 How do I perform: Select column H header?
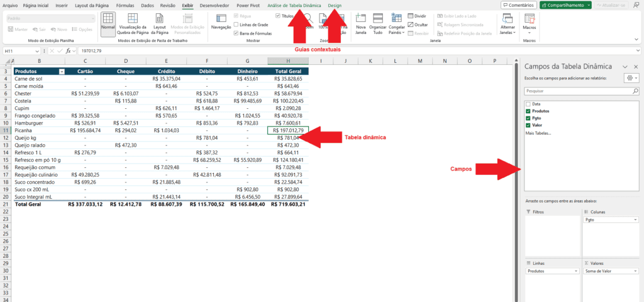pos(288,61)
